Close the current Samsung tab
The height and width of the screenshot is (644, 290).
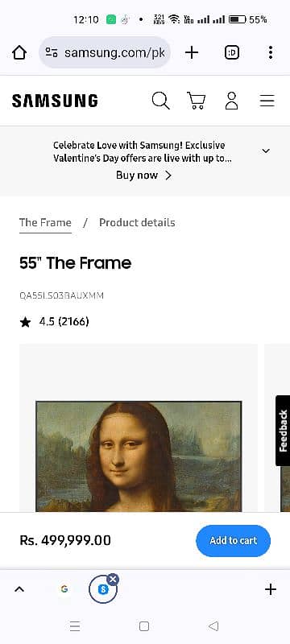[113, 579]
